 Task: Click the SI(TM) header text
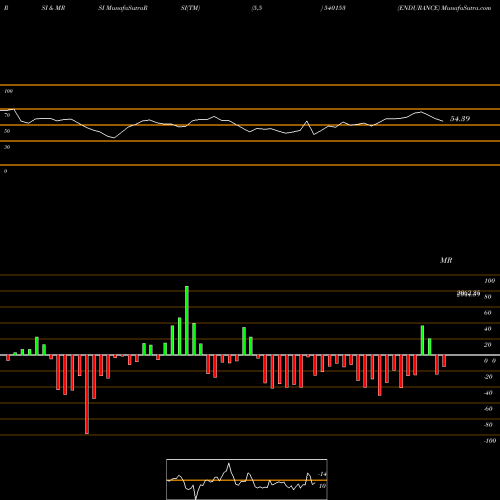coord(190,8)
